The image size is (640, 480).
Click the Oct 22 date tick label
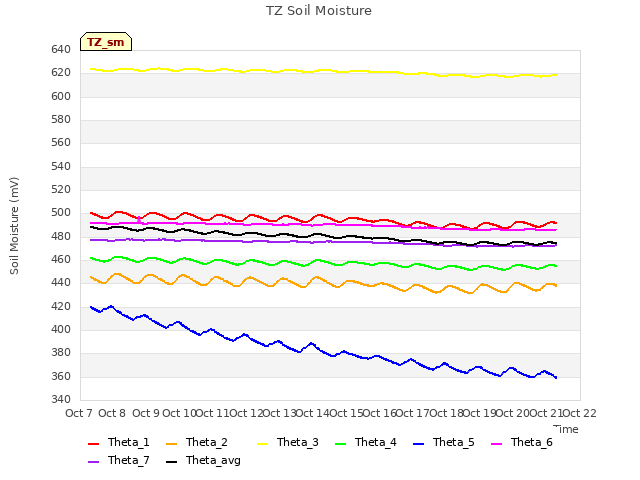[579, 413]
